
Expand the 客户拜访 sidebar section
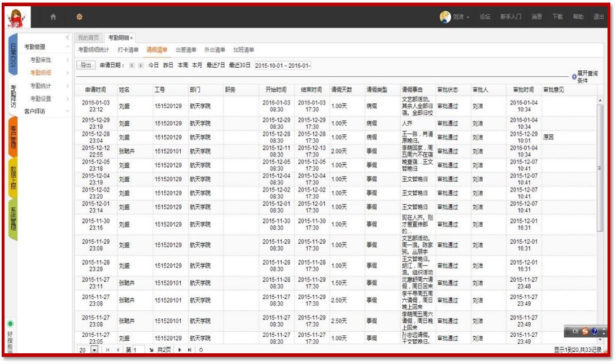(68, 111)
